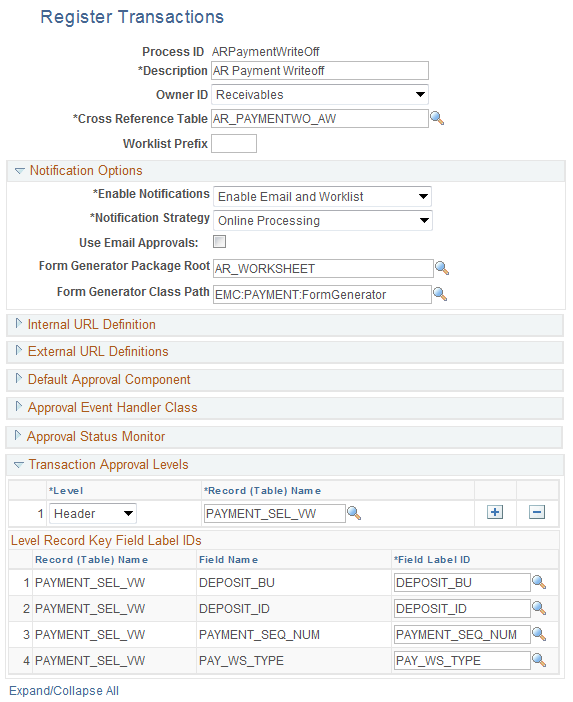Open the Level dropdown showing Header
Image resolution: width=573 pixels, height=702 pixels.
[x=93, y=513]
